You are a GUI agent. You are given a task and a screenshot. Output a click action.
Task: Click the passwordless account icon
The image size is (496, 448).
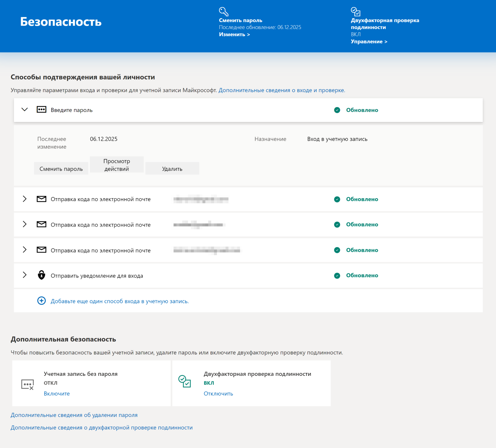27,385
